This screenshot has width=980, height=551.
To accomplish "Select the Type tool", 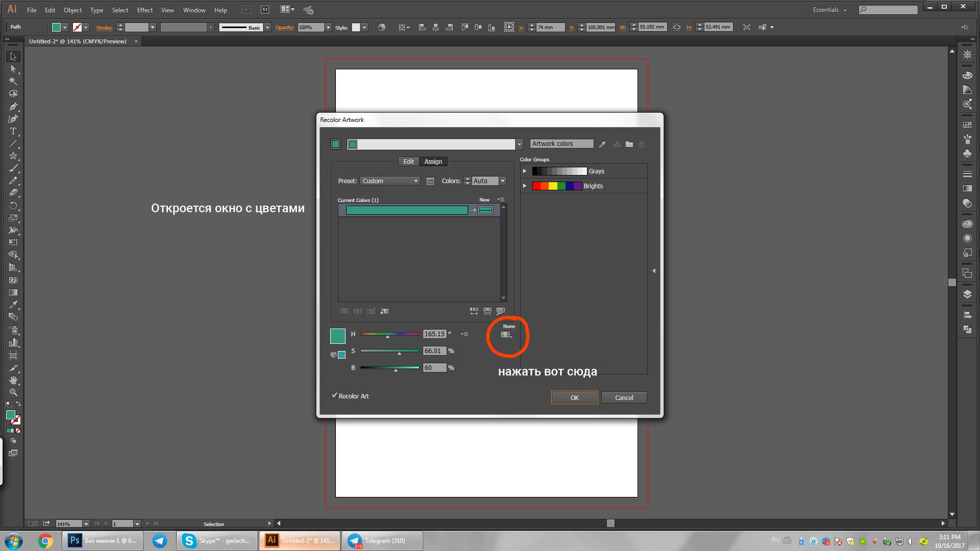I will click(13, 131).
